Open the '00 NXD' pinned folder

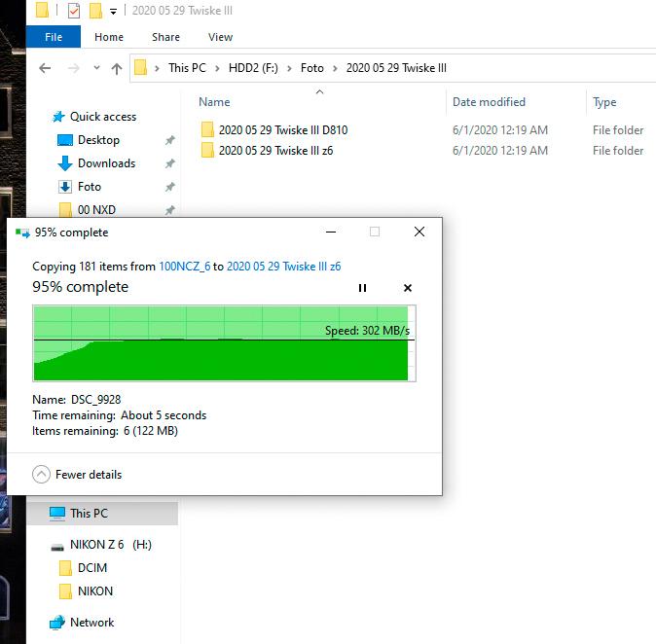96,210
